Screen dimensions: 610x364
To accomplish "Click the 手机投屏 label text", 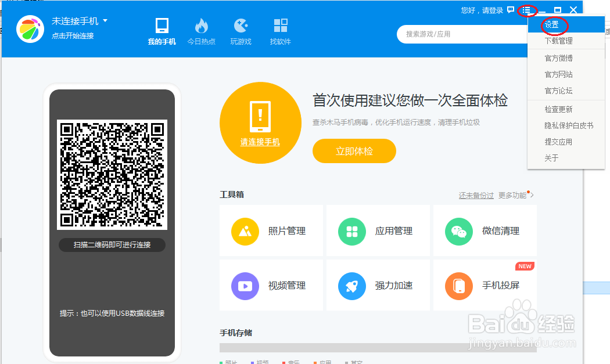I will pos(501,286).
